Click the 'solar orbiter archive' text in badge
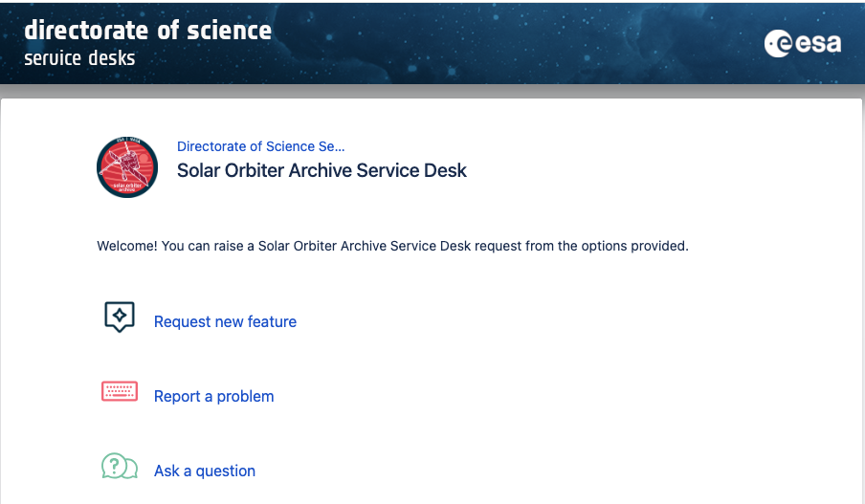Image resolution: width=865 pixels, height=504 pixels. click(127, 186)
